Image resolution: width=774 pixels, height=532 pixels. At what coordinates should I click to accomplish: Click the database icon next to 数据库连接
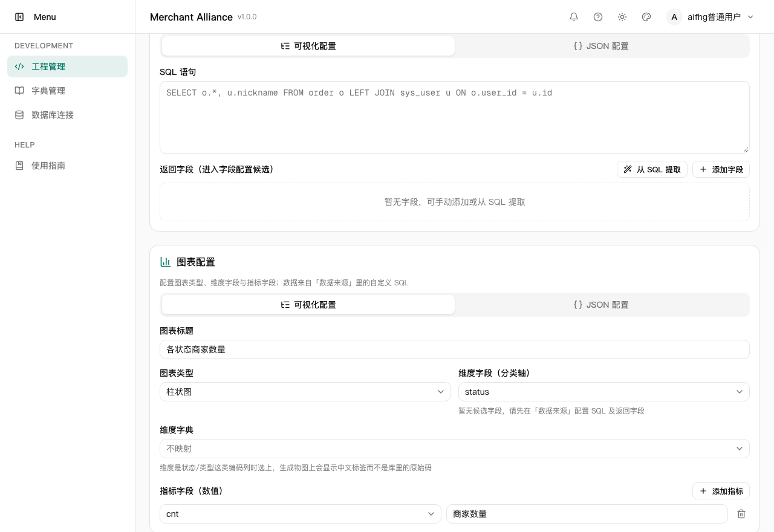point(19,115)
